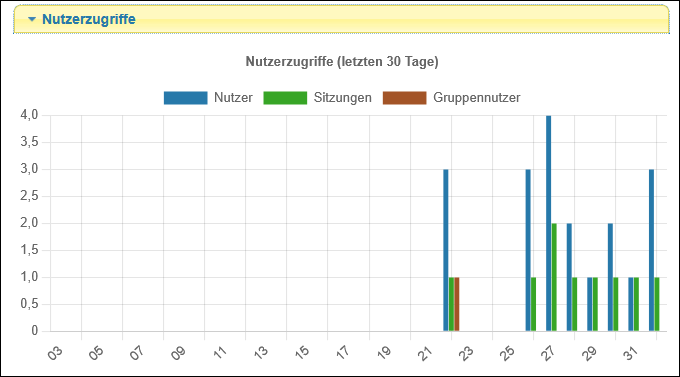Click x-axis label 27
The image size is (680, 377).
[548, 353]
